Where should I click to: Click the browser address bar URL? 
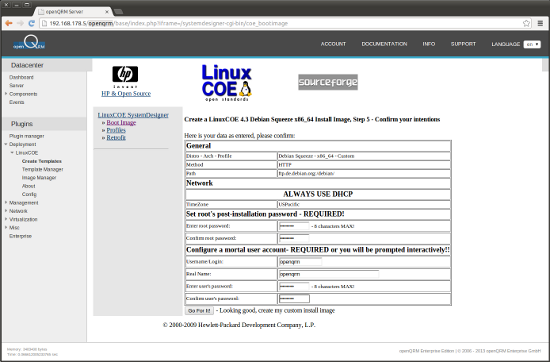click(168, 24)
